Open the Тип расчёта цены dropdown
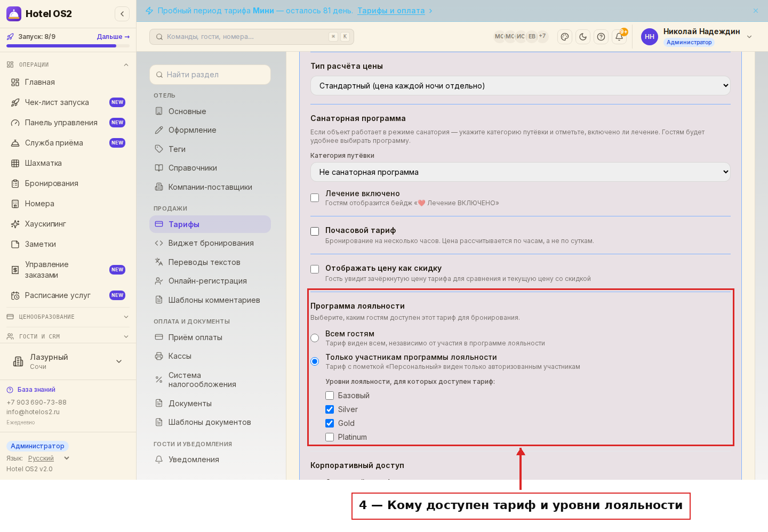The height and width of the screenshot is (532, 768). [521, 86]
